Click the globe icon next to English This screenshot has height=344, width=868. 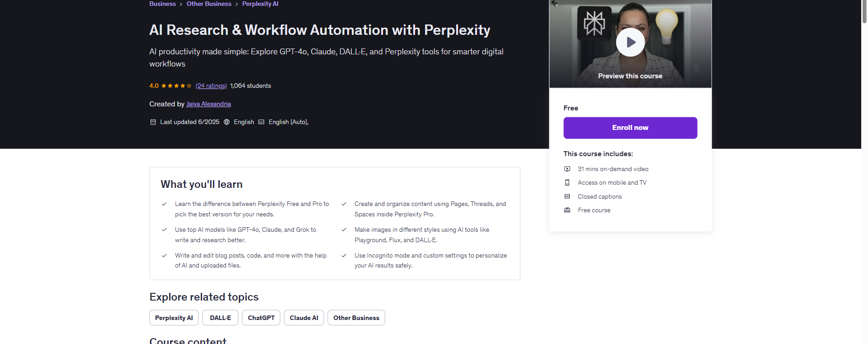tap(226, 122)
